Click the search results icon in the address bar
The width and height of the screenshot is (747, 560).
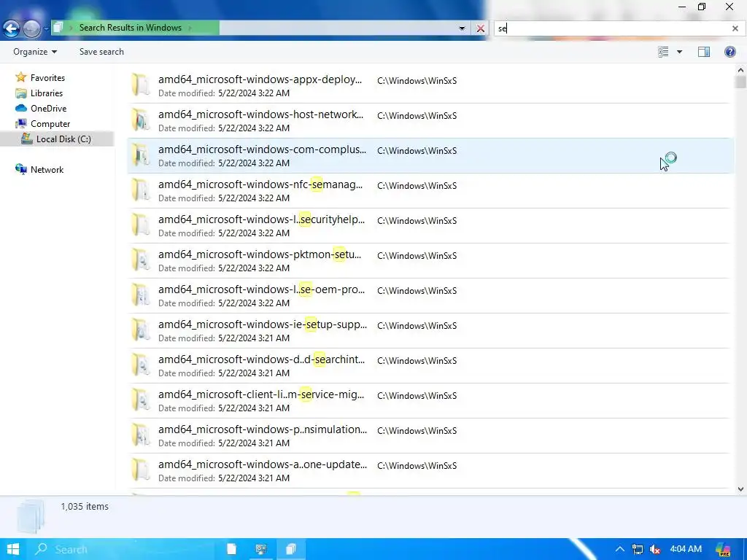click(58, 28)
